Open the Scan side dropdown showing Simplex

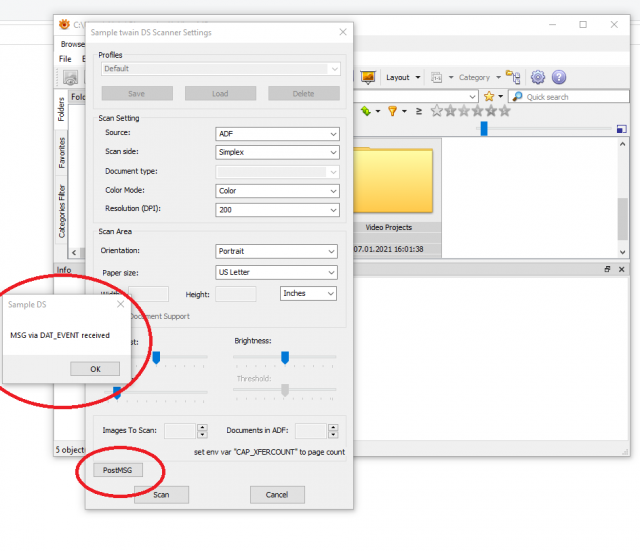pyautogui.click(x=277, y=152)
